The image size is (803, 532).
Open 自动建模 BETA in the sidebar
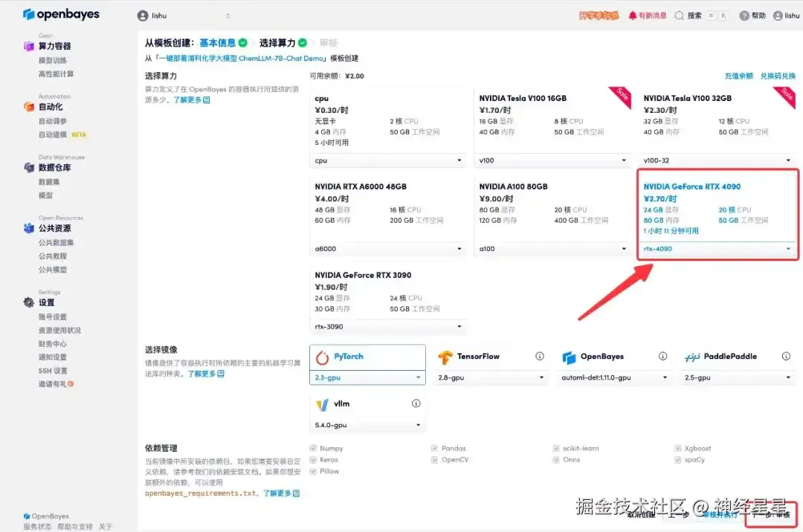pos(62,135)
